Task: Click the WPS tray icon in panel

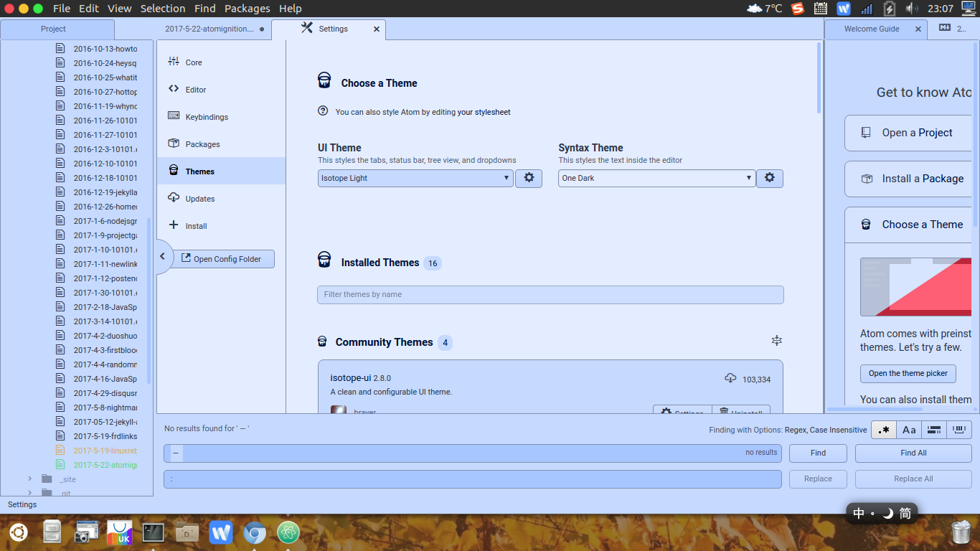Action: click(844, 9)
